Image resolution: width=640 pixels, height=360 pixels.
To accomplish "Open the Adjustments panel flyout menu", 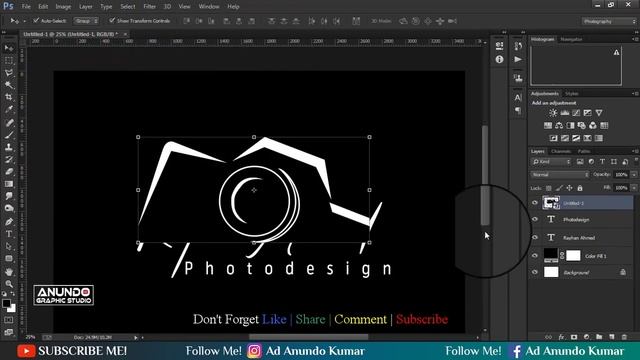I will [x=635, y=93].
